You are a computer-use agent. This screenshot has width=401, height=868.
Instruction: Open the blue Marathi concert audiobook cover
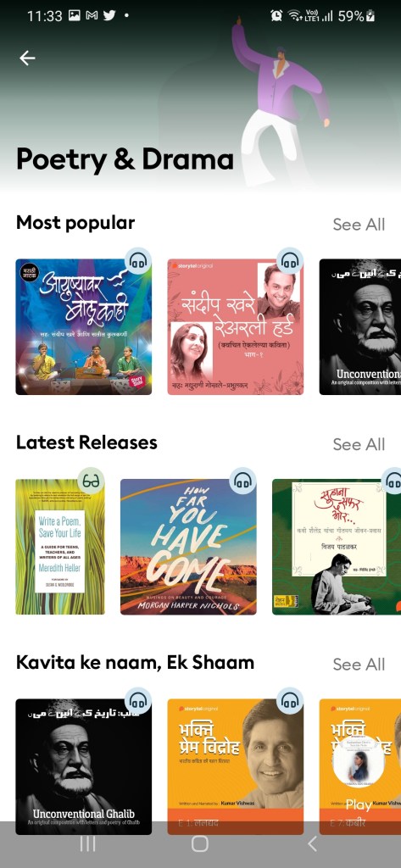pyautogui.click(x=84, y=326)
